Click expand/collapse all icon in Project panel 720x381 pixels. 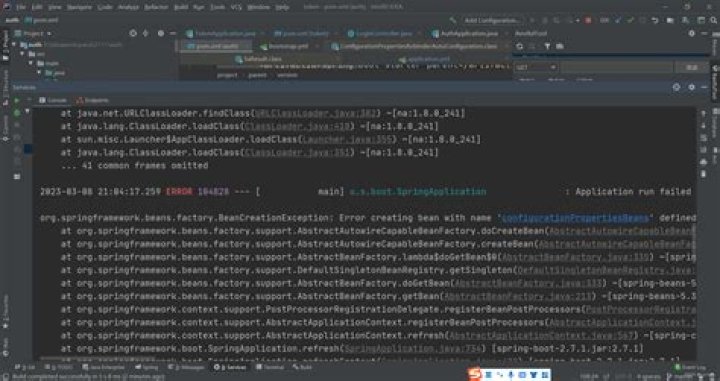tap(146, 34)
